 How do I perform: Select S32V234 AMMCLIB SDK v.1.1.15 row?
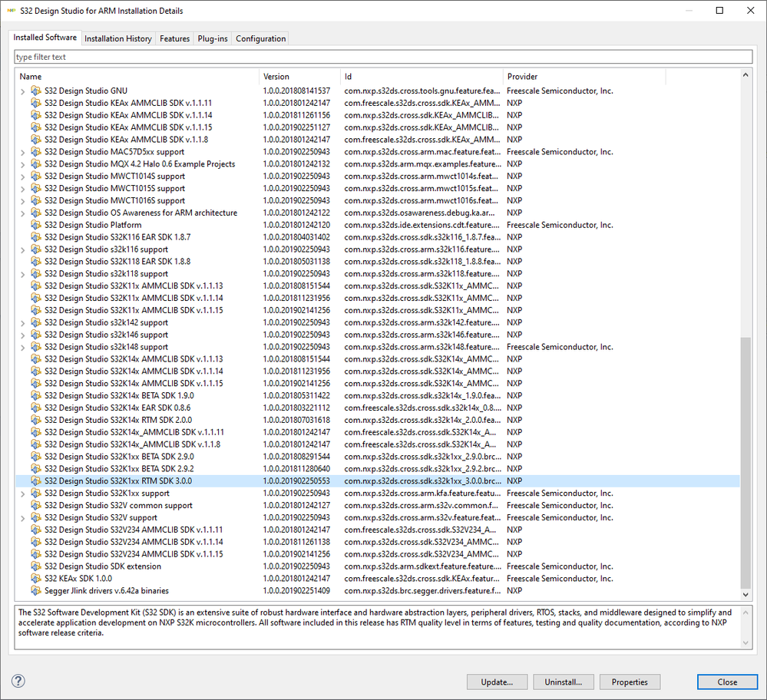[x=378, y=554]
